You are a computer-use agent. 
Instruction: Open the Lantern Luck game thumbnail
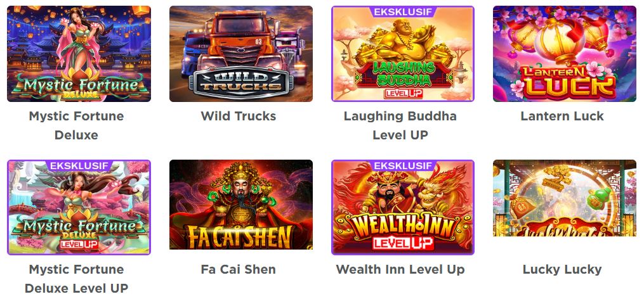(x=565, y=54)
